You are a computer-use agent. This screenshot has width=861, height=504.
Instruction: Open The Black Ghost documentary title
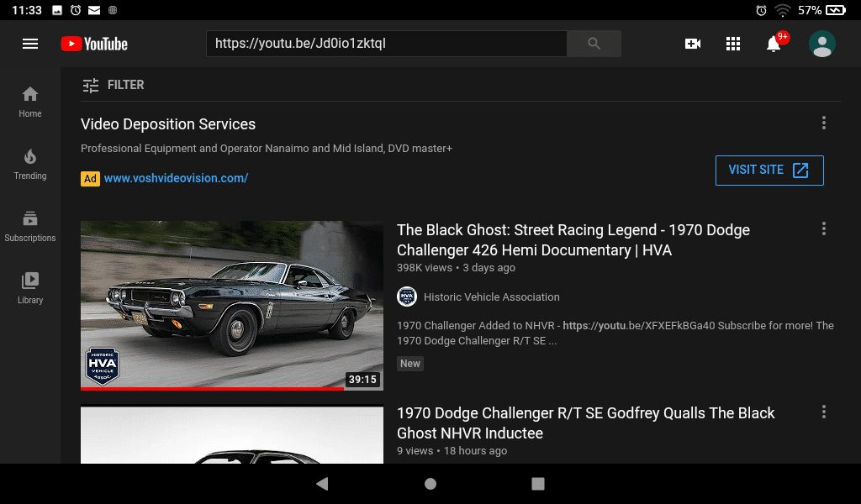573,239
